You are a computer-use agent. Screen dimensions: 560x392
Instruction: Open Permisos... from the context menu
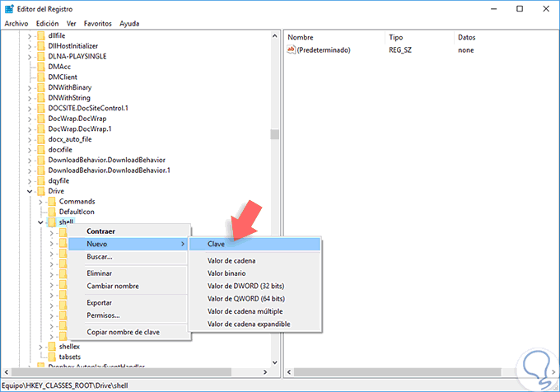[x=128, y=315]
